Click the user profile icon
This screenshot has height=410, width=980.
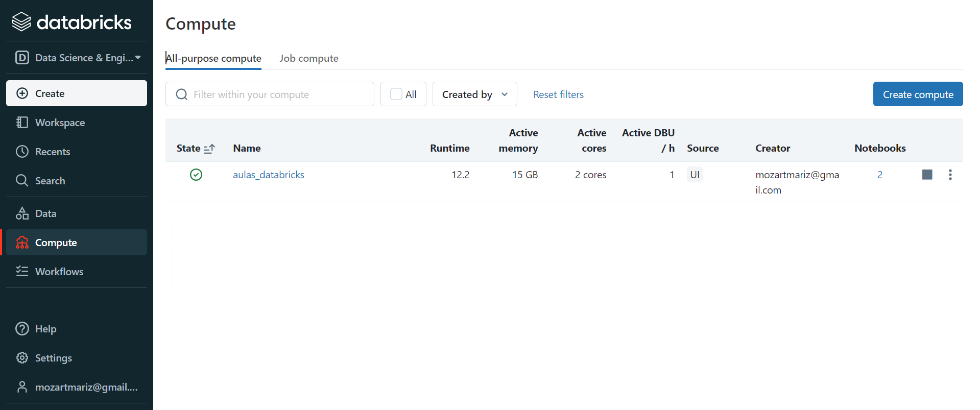point(22,387)
